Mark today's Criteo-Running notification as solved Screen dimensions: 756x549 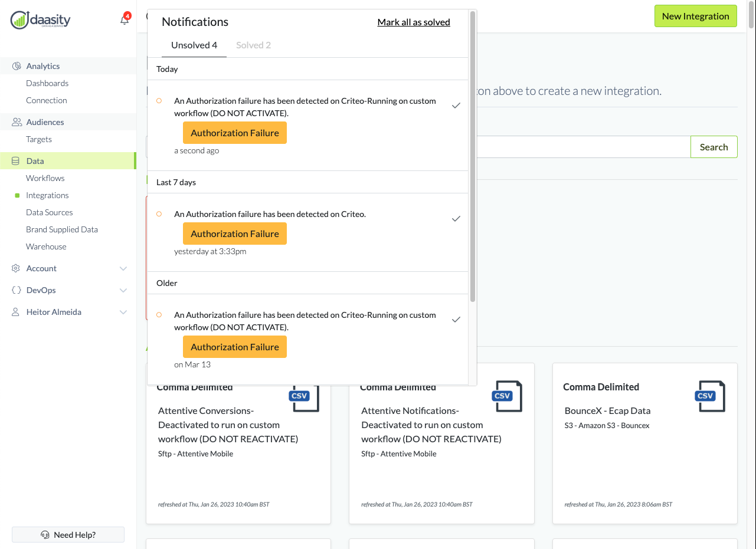click(x=456, y=106)
